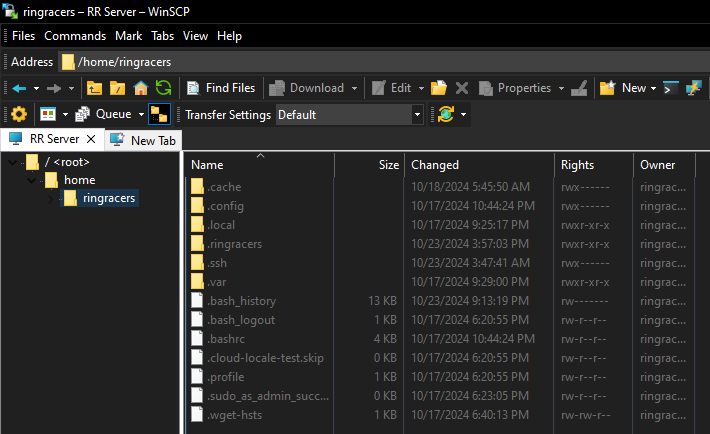Sort by Size column header
Image resolution: width=710 pixels, height=434 pixels.
point(369,165)
